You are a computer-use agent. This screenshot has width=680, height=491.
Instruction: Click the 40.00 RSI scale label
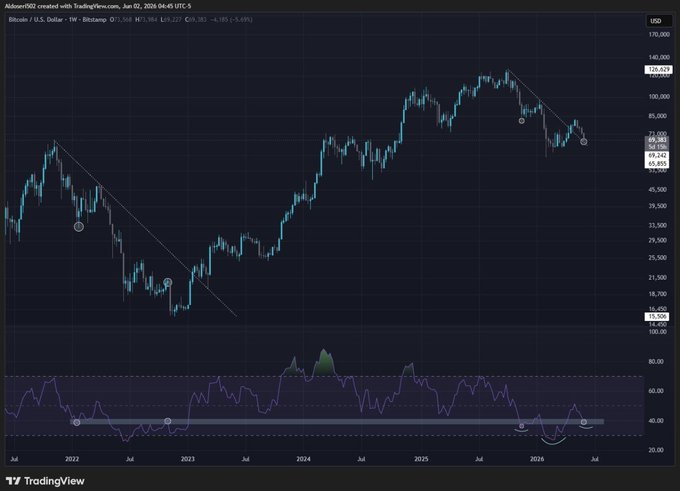coord(656,421)
